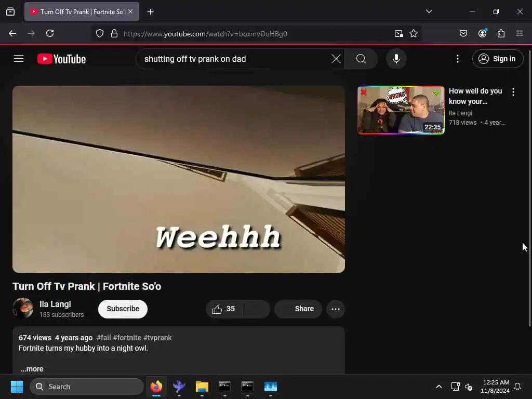Click the page vertical scrollbar
This screenshot has width=532, height=399.
tap(529, 188)
